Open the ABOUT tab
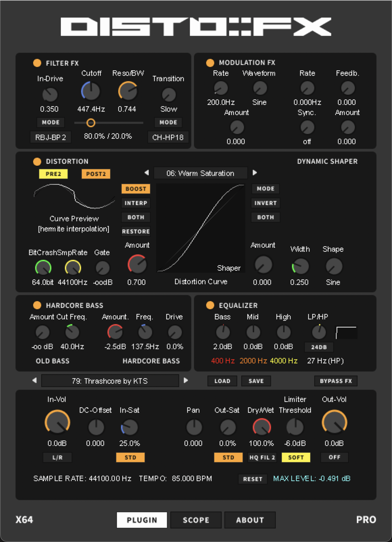392x542 pixels. pyautogui.click(x=250, y=520)
